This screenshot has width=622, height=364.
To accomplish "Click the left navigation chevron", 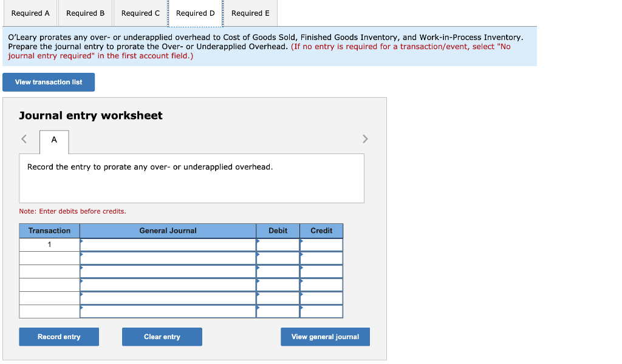I will 23,139.
